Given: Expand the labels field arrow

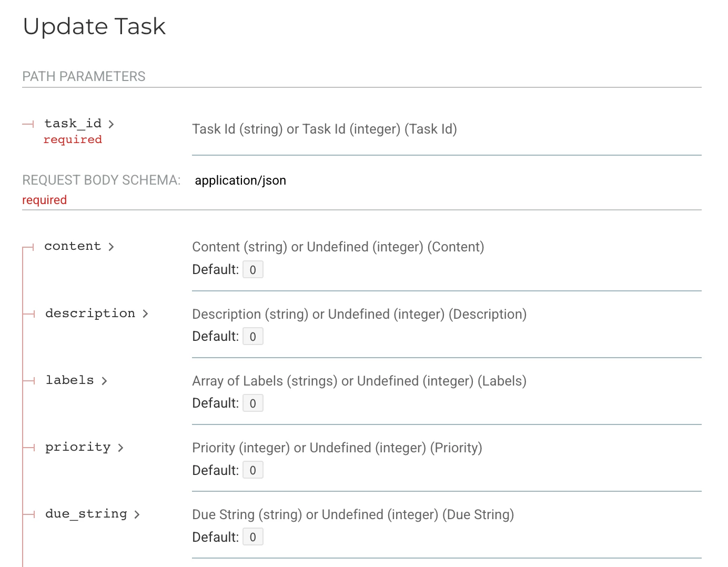Looking at the screenshot, I should pyautogui.click(x=104, y=381).
